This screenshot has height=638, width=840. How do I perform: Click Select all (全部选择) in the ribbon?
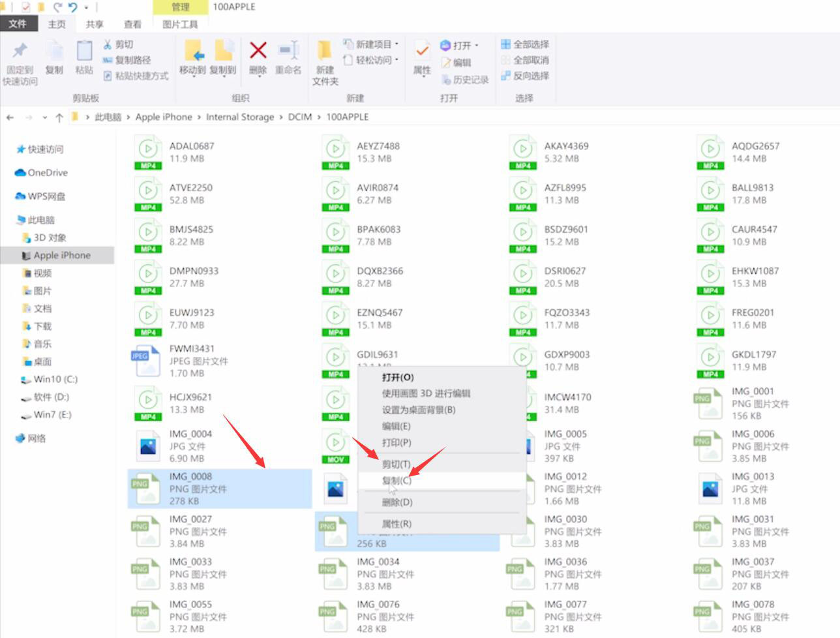pos(525,44)
